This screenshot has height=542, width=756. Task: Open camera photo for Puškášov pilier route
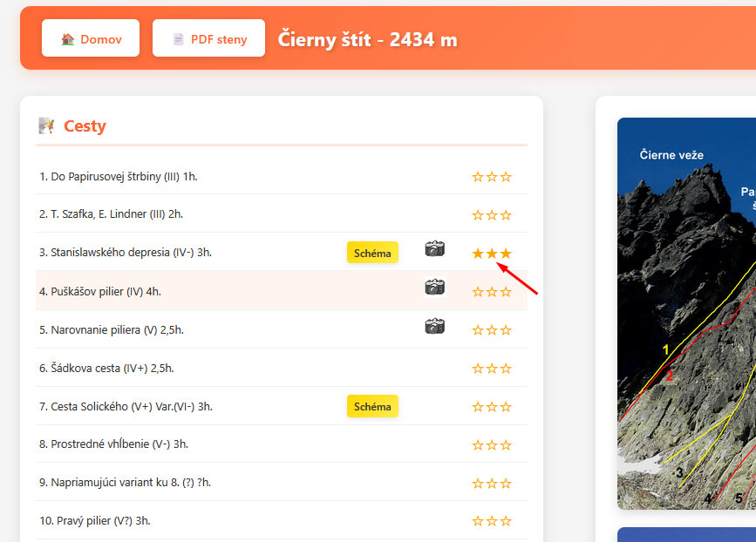pos(434,288)
